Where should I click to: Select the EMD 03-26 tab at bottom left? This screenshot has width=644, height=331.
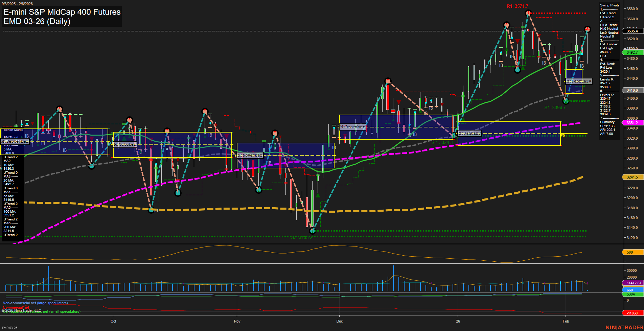pyautogui.click(x=9, y=328)
